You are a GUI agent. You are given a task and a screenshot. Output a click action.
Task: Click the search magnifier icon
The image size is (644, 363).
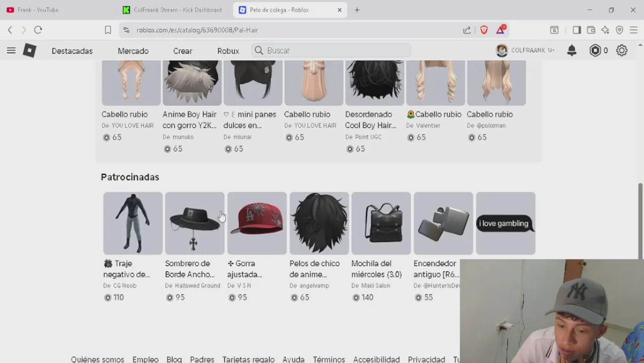(259, 50)
